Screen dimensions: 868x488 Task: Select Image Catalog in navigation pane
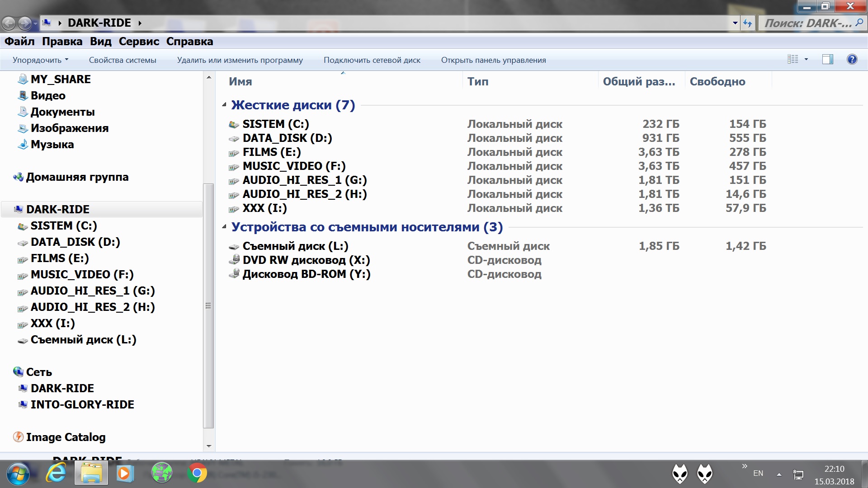pyautogui.click(x=66, y=437)
